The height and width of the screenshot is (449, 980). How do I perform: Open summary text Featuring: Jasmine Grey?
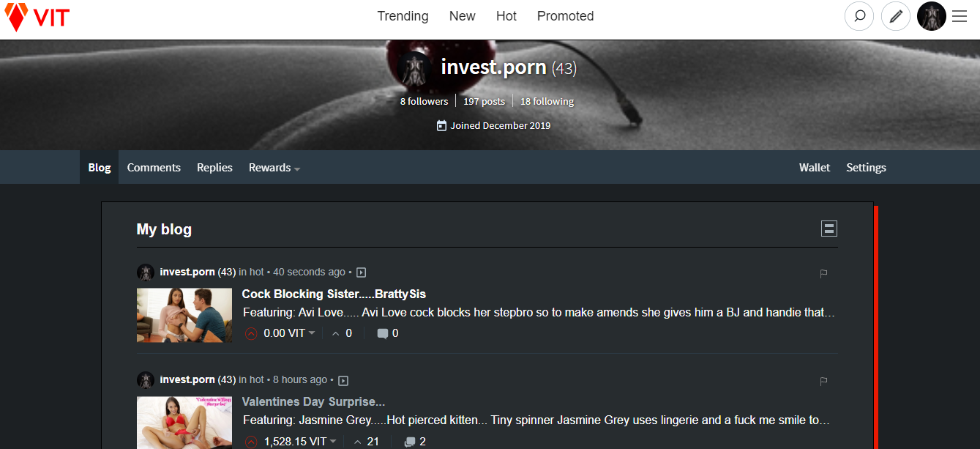pos(536,421)
